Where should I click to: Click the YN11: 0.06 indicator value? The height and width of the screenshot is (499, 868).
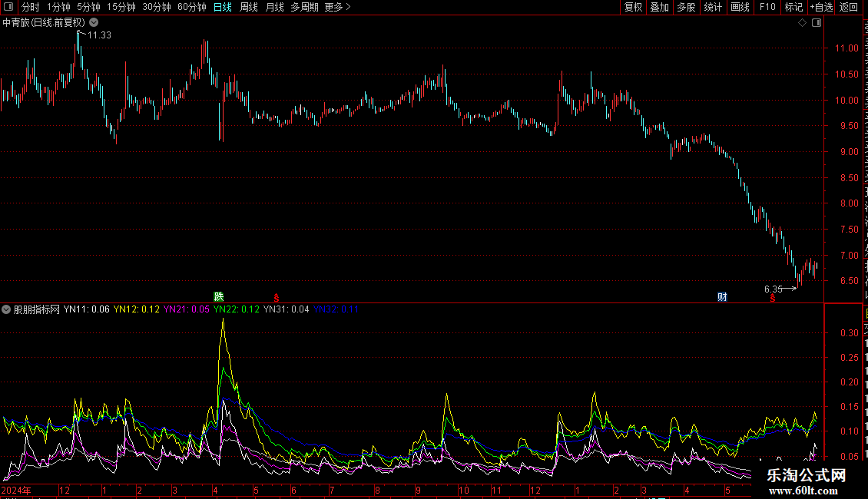[x=86, y=309]
